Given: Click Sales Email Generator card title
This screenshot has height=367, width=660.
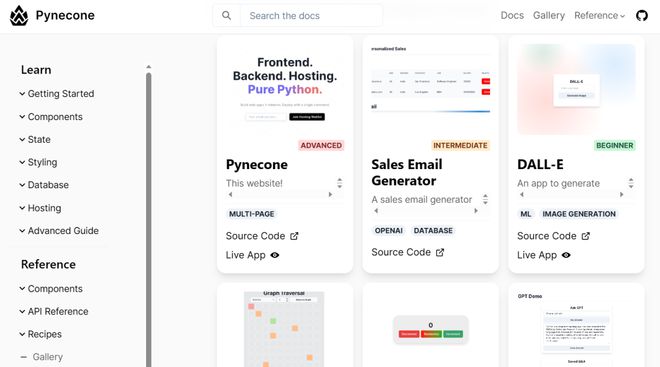Looking at the screenshot, I should [407, 173].
